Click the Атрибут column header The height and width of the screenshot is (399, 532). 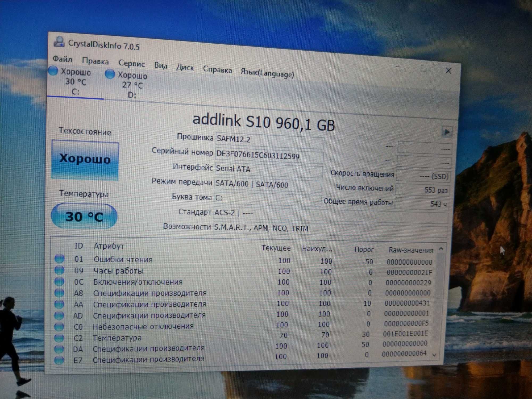[x=109, y=246]
